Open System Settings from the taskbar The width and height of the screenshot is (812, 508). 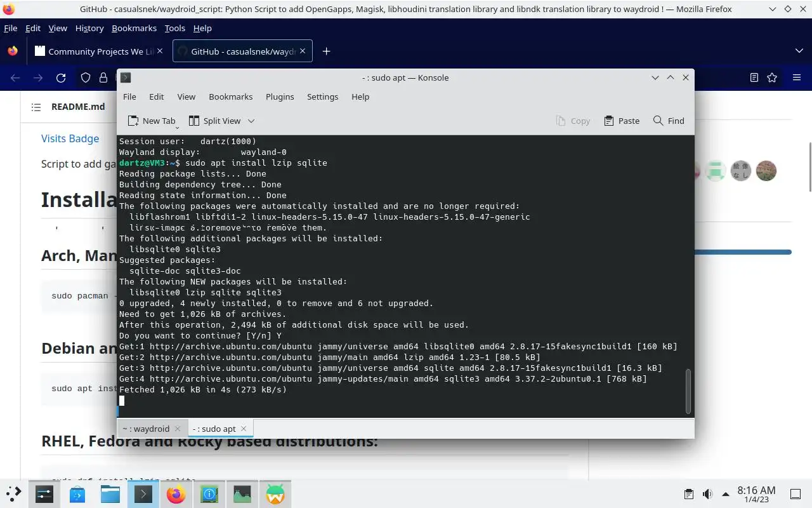click(44, 494)
